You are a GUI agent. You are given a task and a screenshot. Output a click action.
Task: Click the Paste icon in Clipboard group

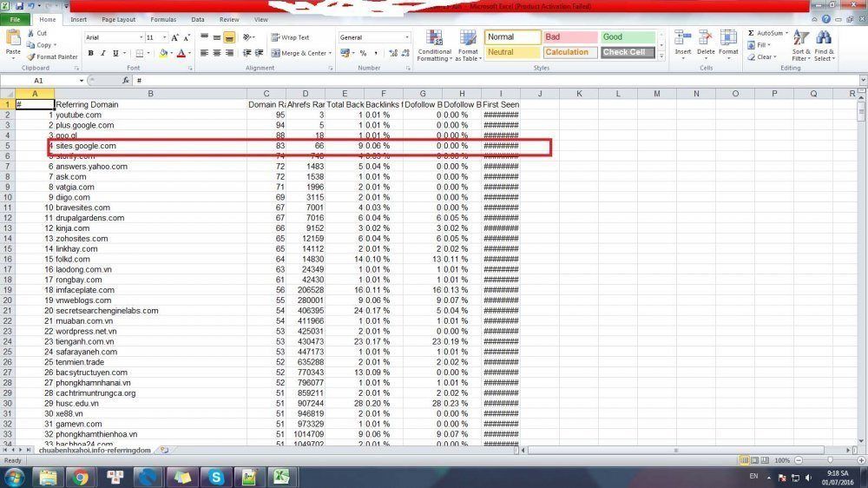(x=13, y=39)
